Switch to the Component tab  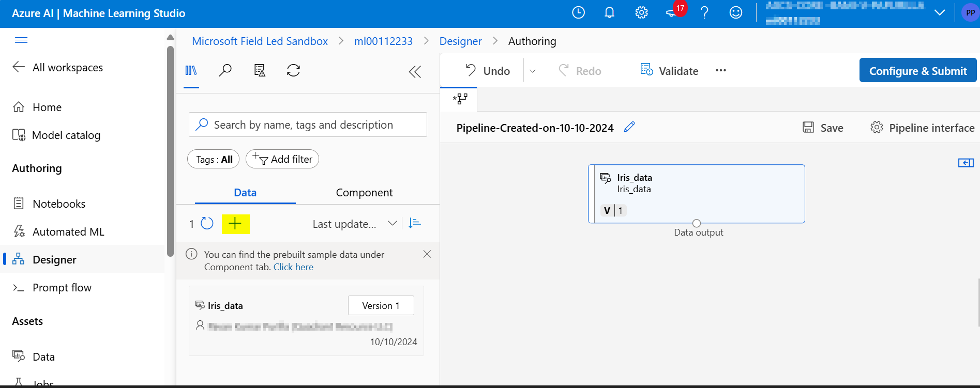coord(364,192)
